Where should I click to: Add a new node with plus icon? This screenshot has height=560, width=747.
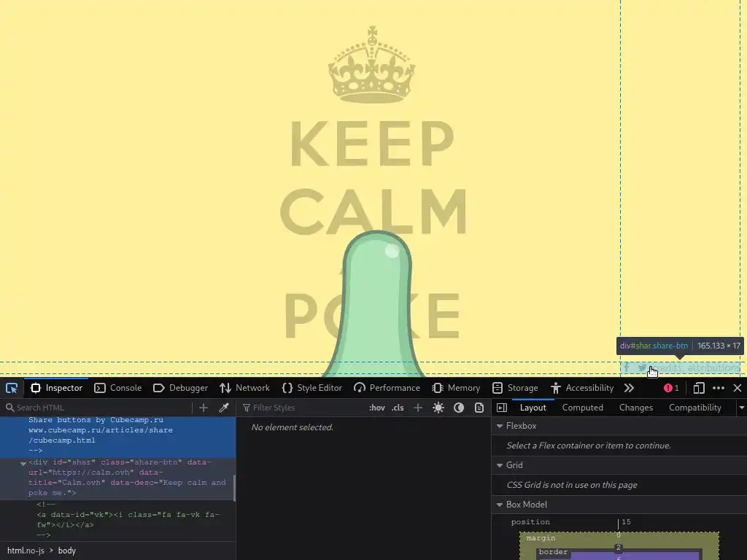tap(204, 408)
